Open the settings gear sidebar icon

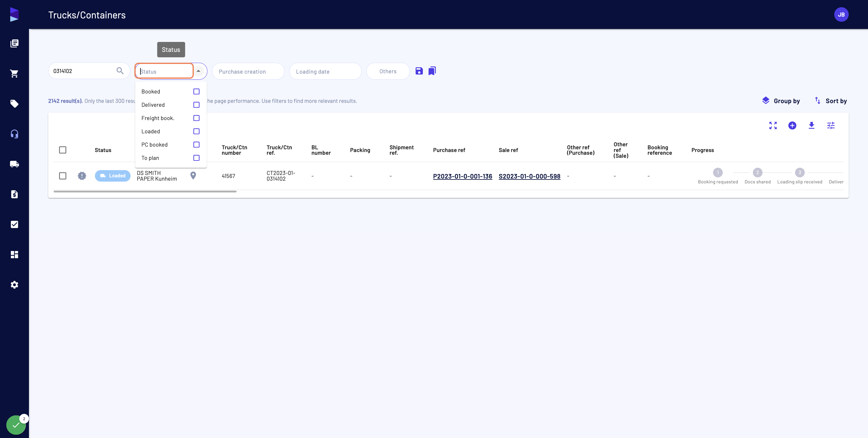pyautogui.click(x=14, y=284)
